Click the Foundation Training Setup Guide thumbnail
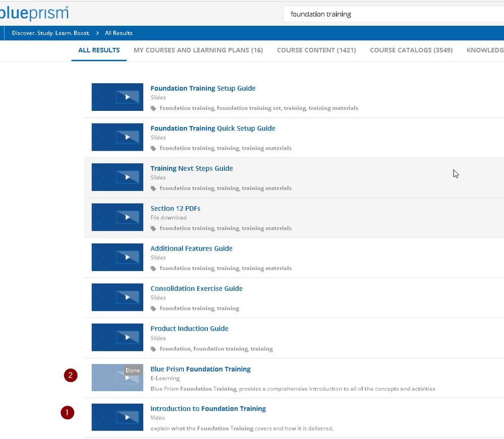Viewport: 504px width, 439px height. pyautogui.click(x=118, y=97)
